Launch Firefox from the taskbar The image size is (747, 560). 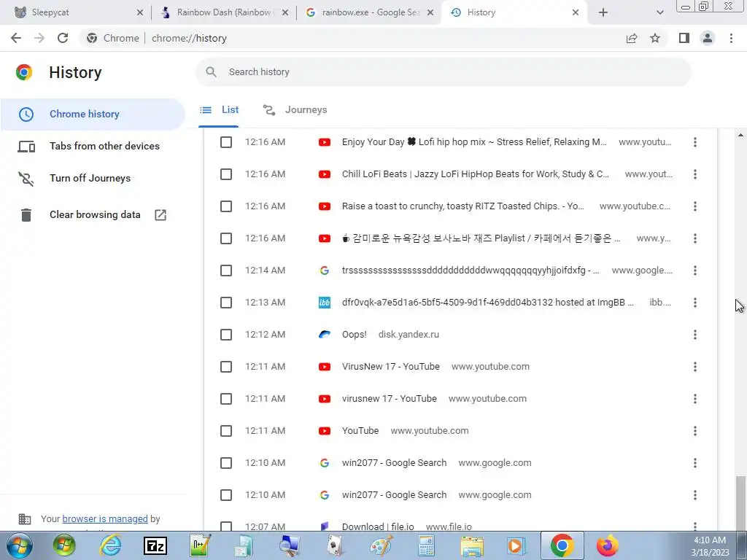click(x=607, y=545)
